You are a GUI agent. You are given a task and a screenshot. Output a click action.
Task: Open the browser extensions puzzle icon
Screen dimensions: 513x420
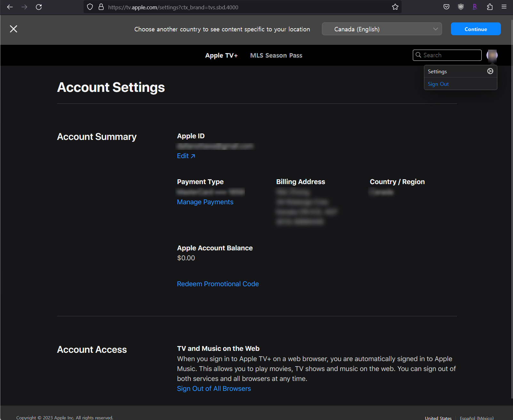coord(489,7)
